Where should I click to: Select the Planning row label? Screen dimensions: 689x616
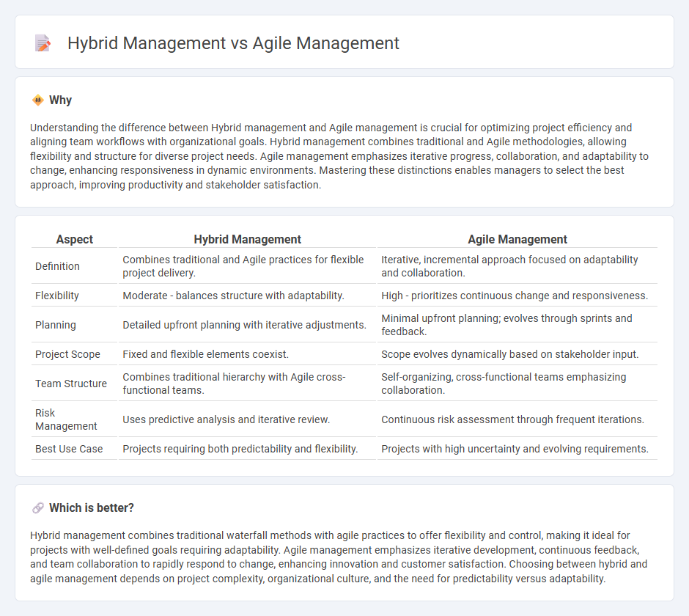56,325
